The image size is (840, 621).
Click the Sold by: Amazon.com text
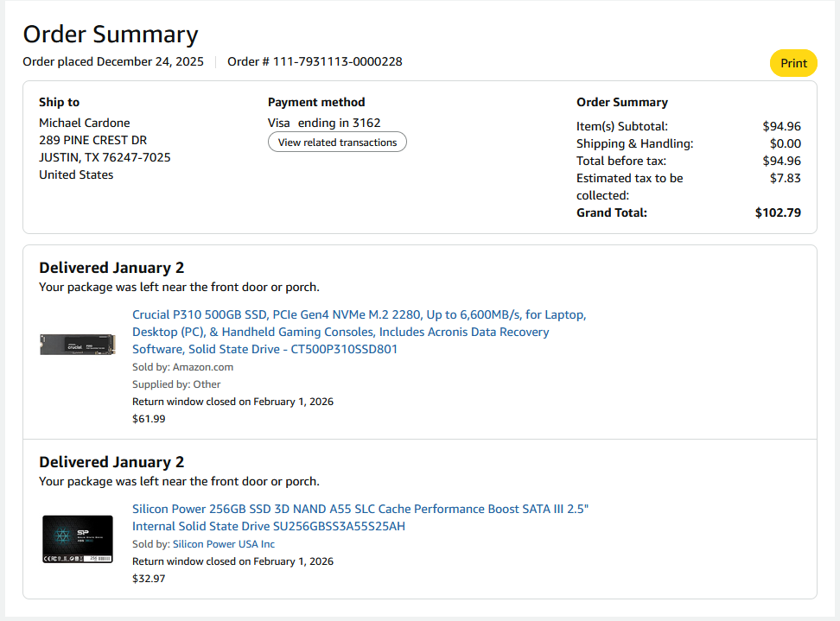182,367
